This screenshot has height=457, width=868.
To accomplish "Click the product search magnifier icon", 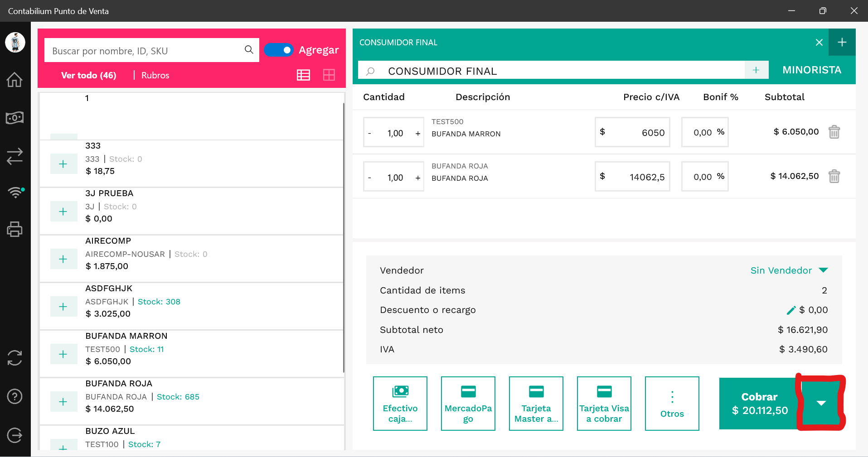I will point(249,50).
